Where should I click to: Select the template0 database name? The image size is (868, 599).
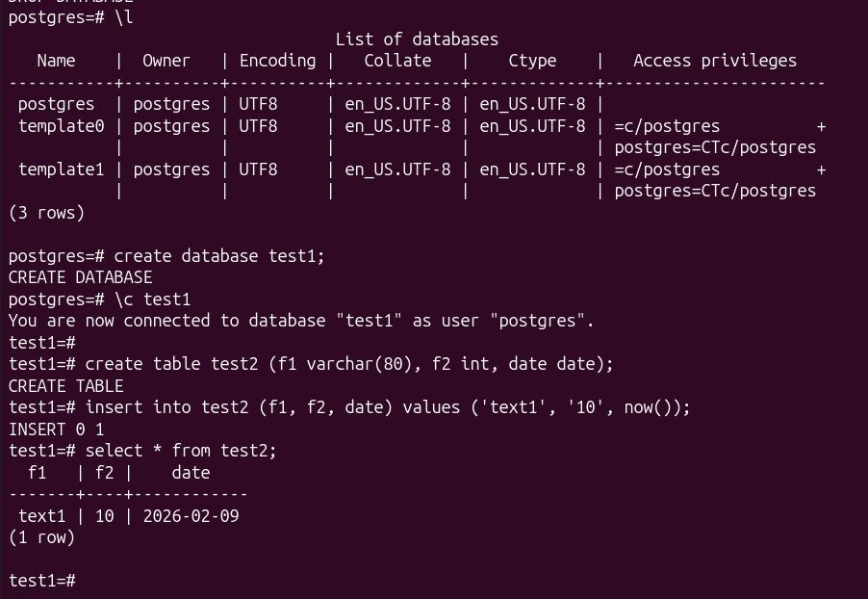point(61,126)
